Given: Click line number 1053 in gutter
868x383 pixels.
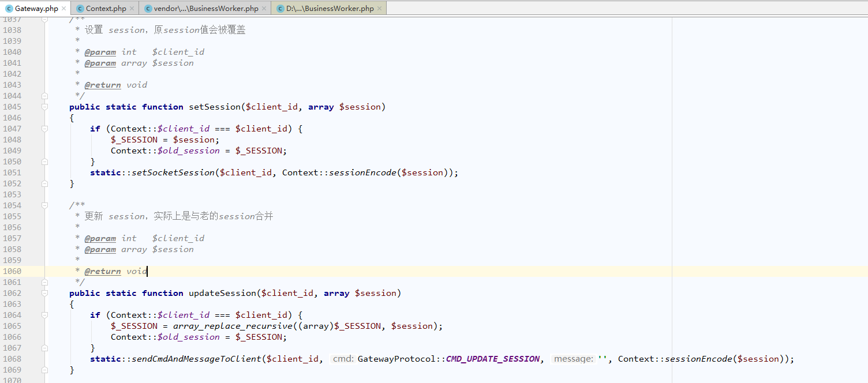Looking at the screenshot, I should click(12, 194).
